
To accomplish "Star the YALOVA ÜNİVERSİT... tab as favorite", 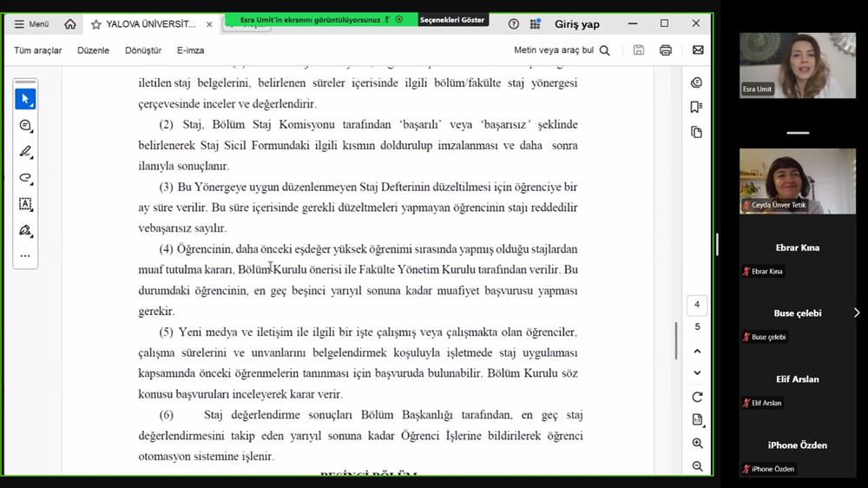I will click(x=96, y=24).
